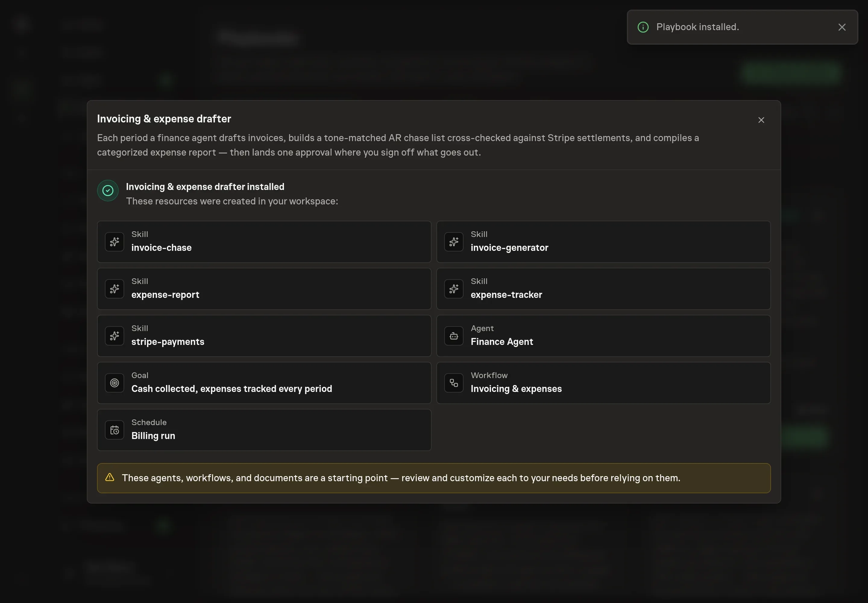868x603 pixels.
Task: Click the sparkle icon for expense-tracker skill
Action: (454, 289)
